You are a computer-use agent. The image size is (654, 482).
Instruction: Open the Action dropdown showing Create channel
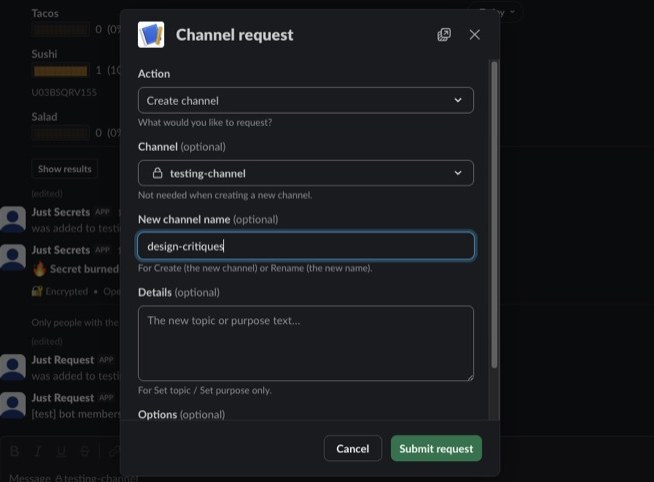coord(306,100)
